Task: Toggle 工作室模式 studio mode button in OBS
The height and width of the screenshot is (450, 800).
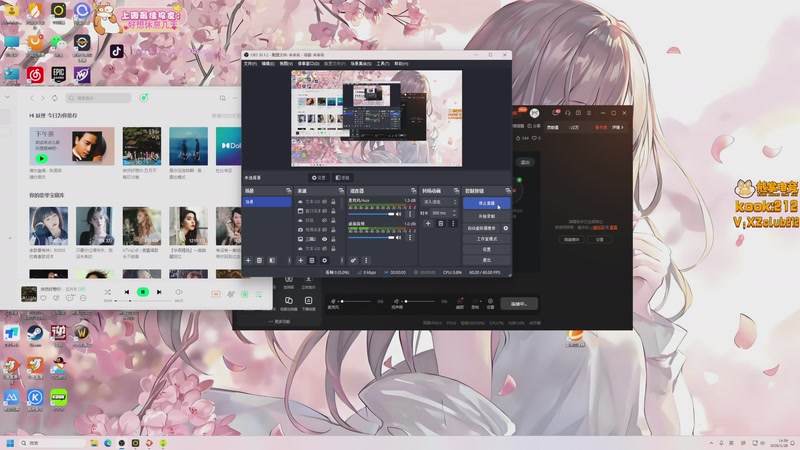Action: 487,239
